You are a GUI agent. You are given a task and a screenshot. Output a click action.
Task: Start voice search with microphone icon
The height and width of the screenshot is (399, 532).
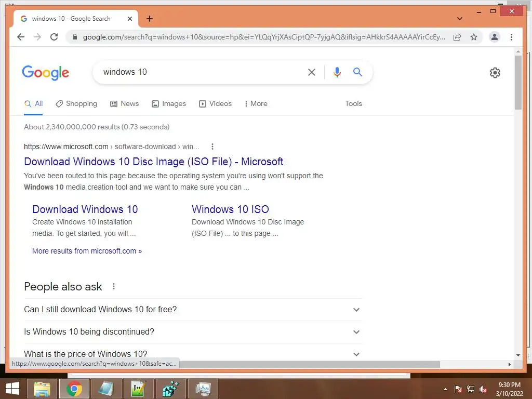(337, 72)
